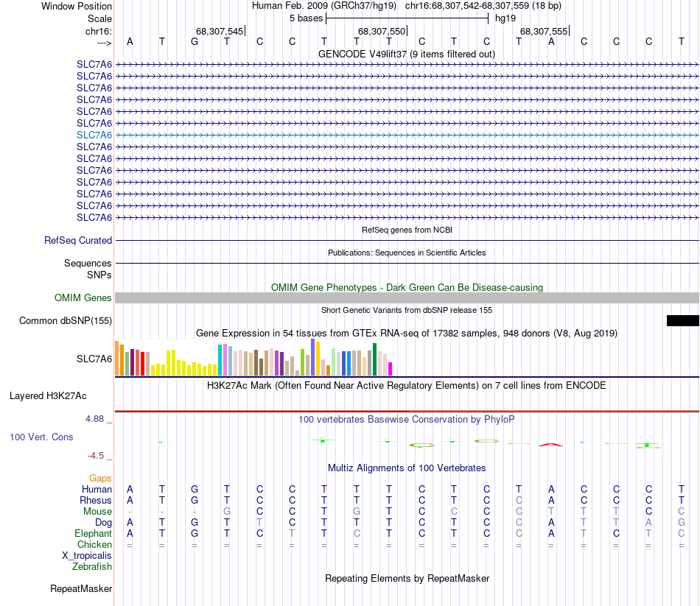Select the Zebrafish species label

point(92,566)
